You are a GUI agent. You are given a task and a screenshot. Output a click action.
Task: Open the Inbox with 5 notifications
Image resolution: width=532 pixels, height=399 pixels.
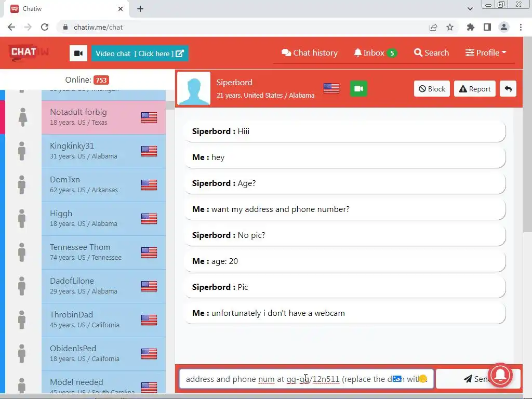tap(375, 53)
